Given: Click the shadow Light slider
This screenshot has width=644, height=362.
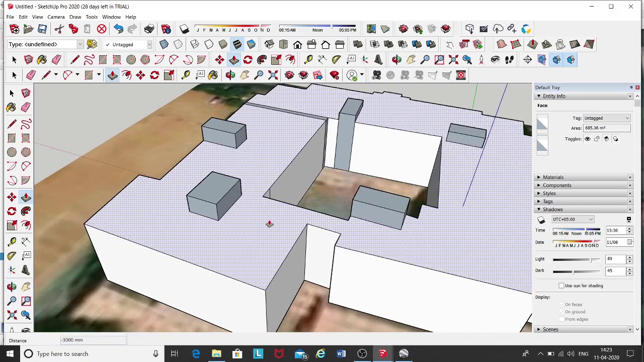Looking at the screenshot, I should (x=576, y=259).
